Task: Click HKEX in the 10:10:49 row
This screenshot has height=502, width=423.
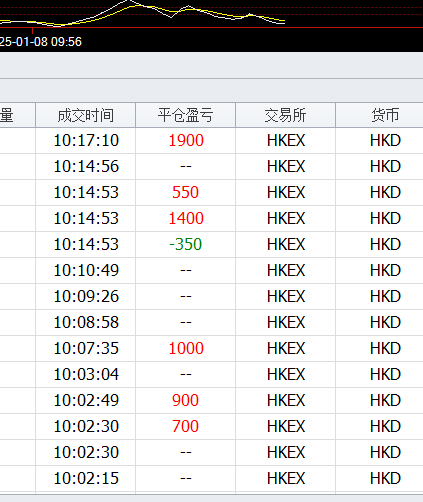Action: 286,270
